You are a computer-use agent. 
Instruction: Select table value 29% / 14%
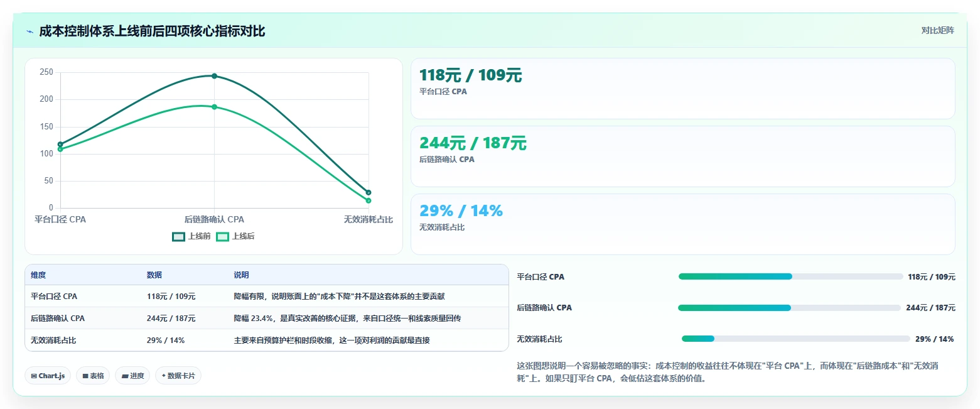point(166,340)
